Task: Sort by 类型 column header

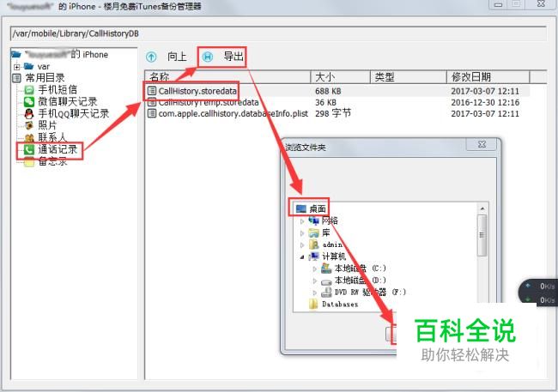Action: pos(408,77)
